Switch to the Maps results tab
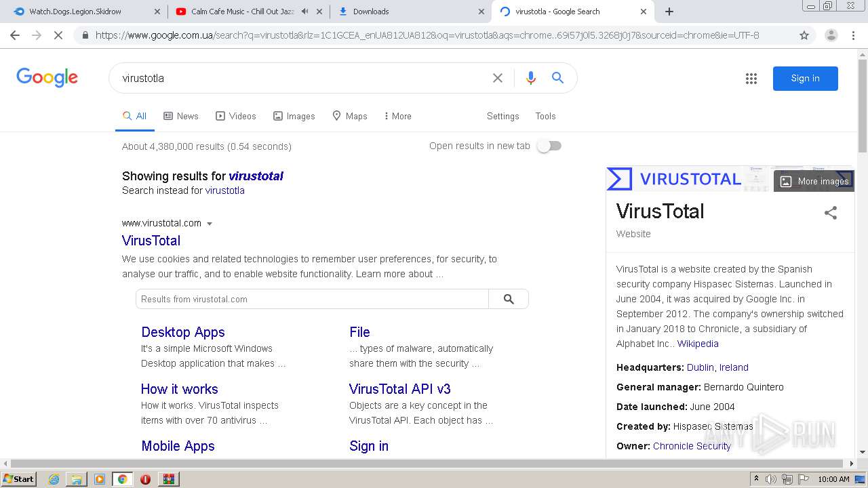 click(350, 116)
